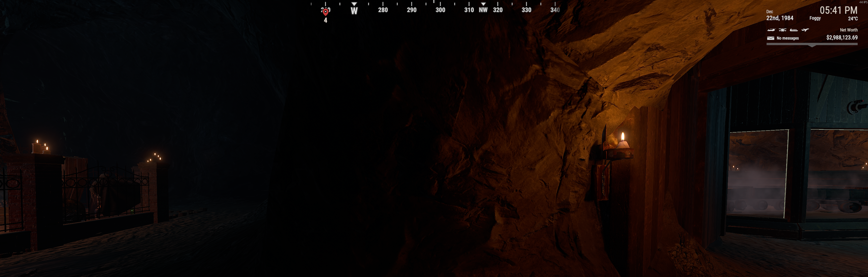Viewport: 868px width, 277px height.
Task: Click the attack helicopter vehicle icon
Action: [x=782, y=30]
